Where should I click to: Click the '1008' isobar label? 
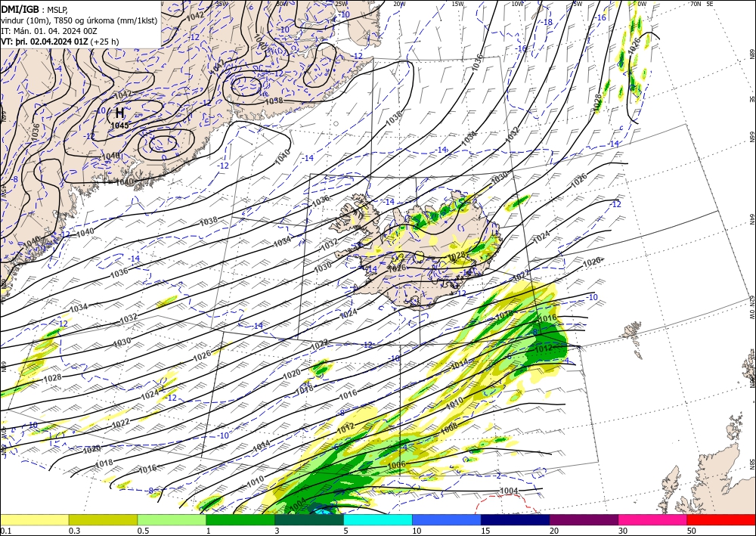click(x=449, y=428)
